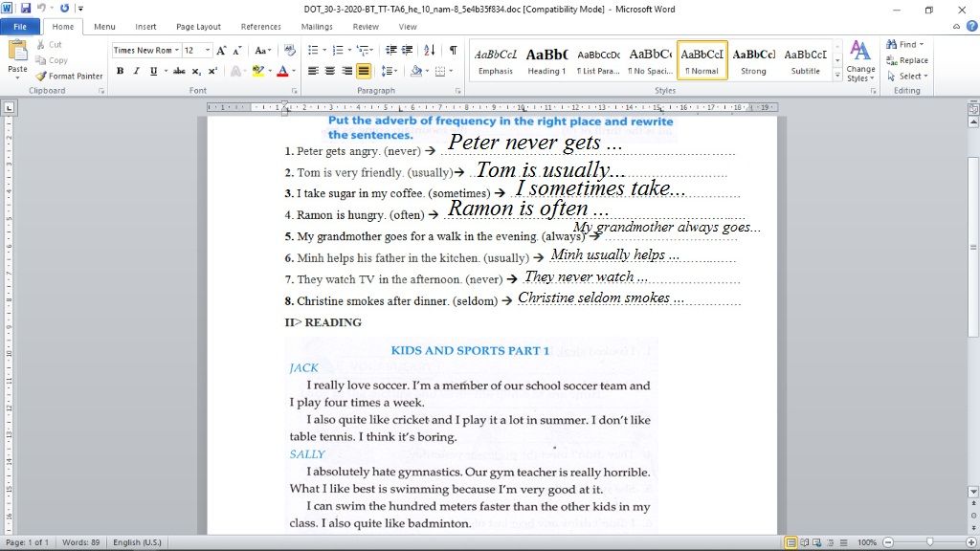Switch to the Page Layout tab
The image size is (980, 551).
pos(198,26)
